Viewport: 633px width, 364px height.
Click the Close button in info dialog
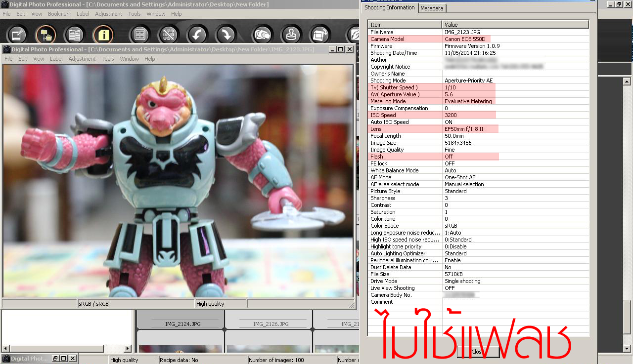478,352
